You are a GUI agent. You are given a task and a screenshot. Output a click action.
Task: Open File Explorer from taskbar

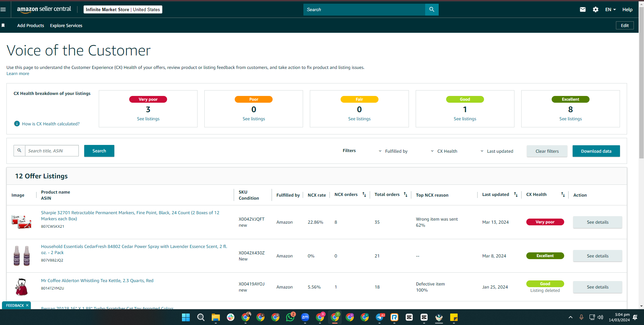tap(215, 317)
